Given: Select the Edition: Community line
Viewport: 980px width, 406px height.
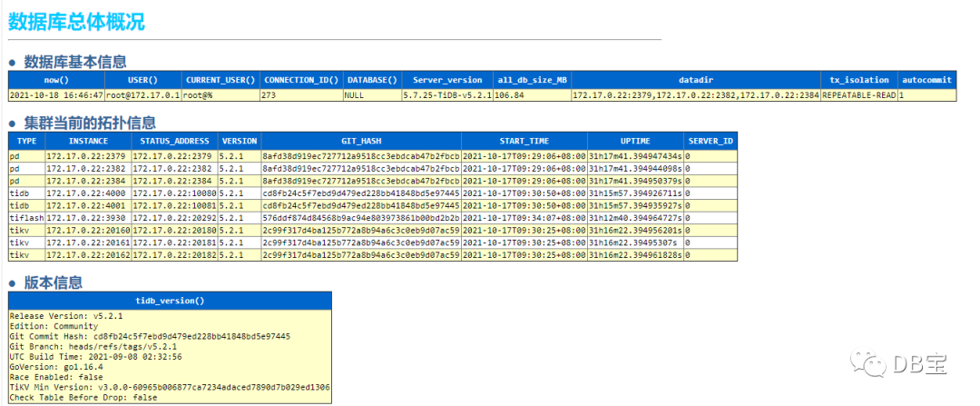Looking at the screenshot, I should [54, 326].
